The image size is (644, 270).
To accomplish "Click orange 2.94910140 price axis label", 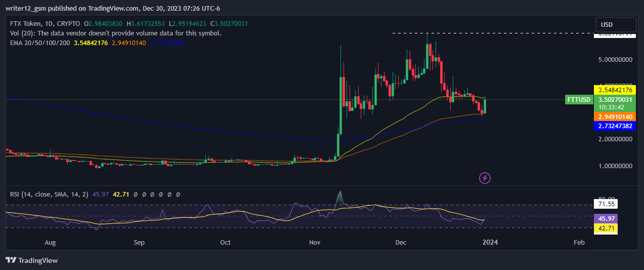I will coord(615,117).
